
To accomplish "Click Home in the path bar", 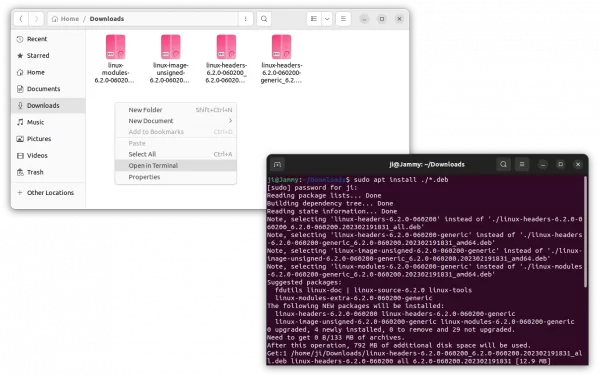I will click(65, 19).
